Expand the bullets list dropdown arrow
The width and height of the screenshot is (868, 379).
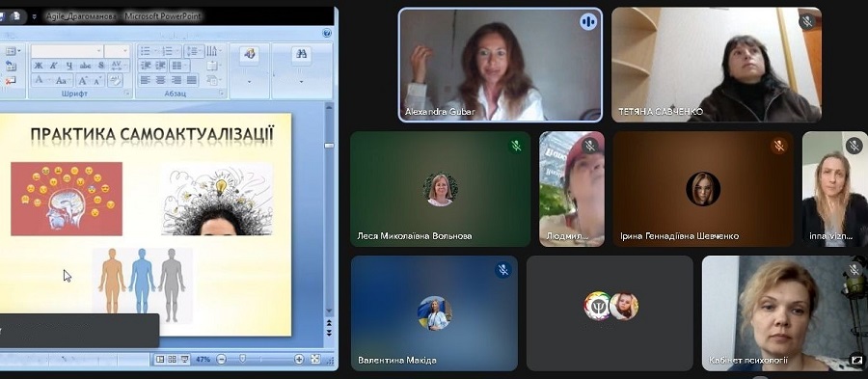click(x=155, y=51)
